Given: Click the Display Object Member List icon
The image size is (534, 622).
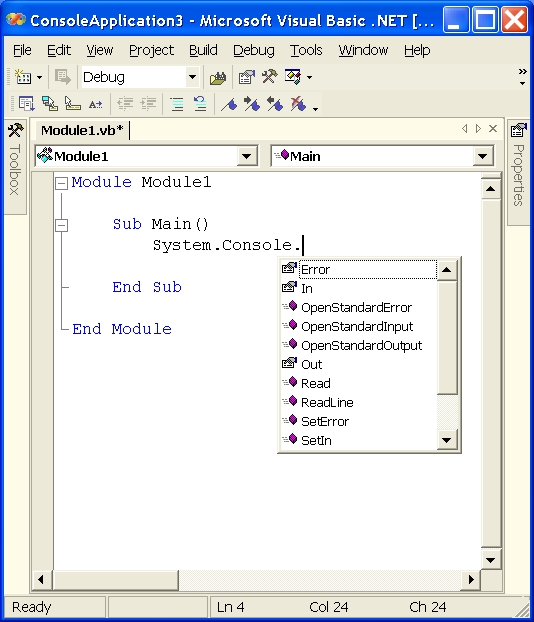Looking at the screenshot, I should point(27,104).
